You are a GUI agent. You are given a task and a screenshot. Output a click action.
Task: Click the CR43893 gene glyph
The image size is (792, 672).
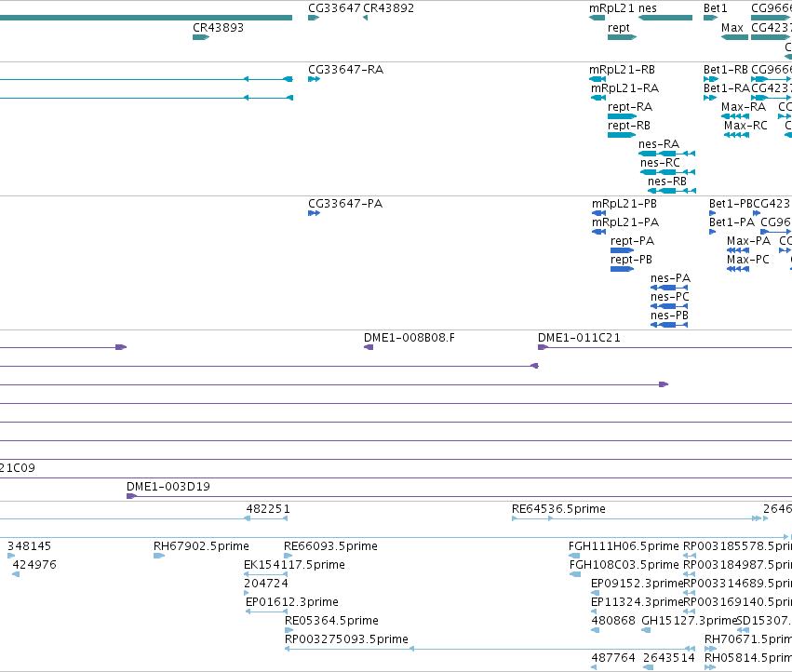[200, 37]
